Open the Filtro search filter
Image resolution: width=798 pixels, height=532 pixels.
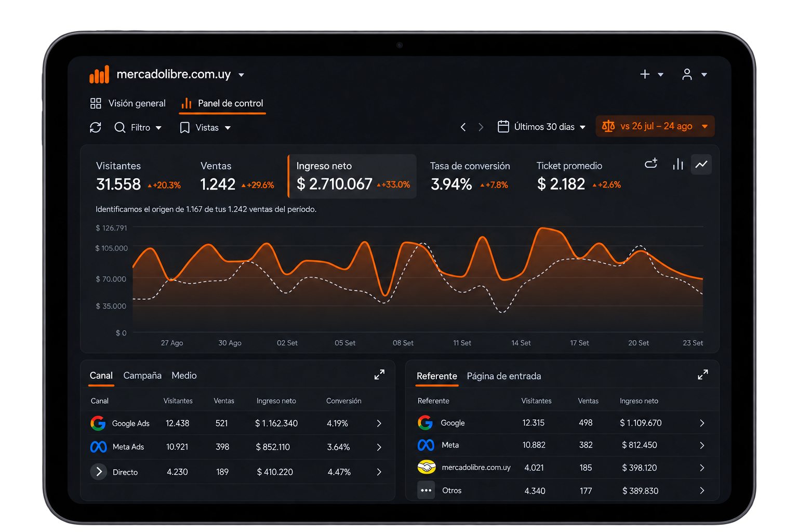point(138,127)
